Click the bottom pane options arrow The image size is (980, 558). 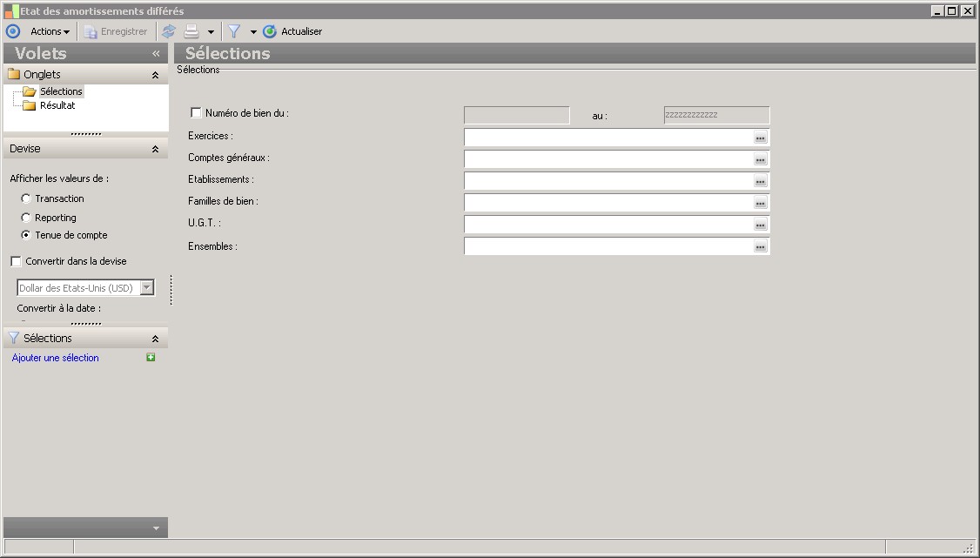pos(156,528)
